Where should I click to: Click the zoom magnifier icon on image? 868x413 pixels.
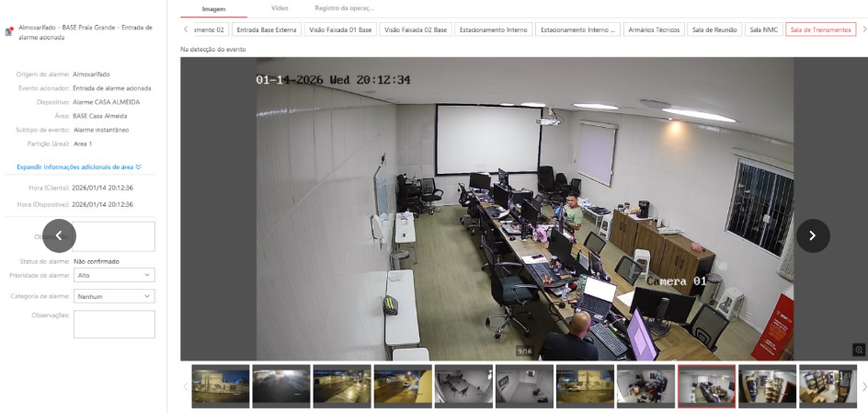[x=859, y=350]
